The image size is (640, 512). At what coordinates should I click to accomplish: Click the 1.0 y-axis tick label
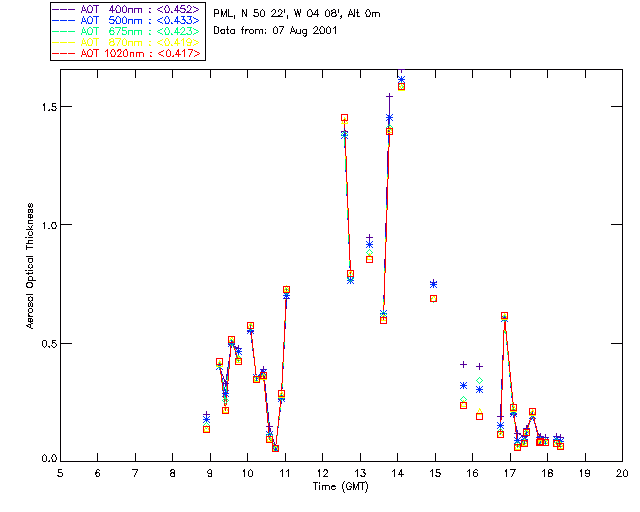(49, 225)
